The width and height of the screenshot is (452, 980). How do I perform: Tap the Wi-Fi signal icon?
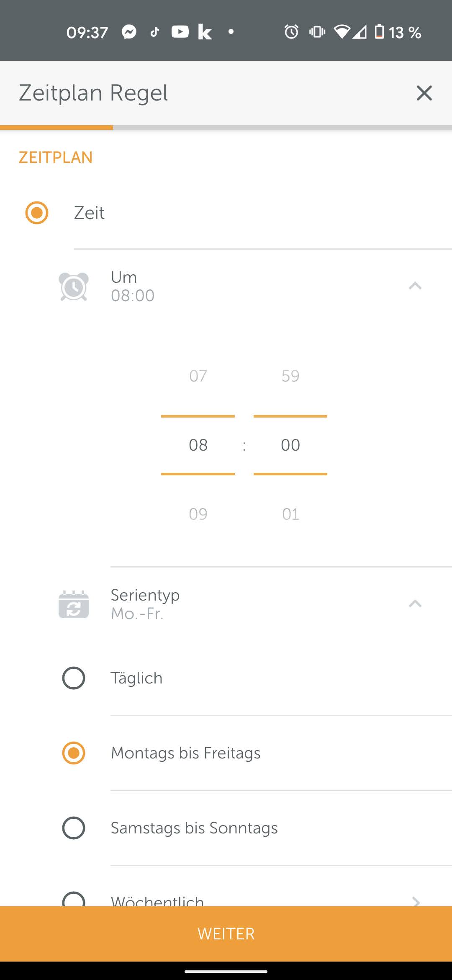click(x=342, y=32)
